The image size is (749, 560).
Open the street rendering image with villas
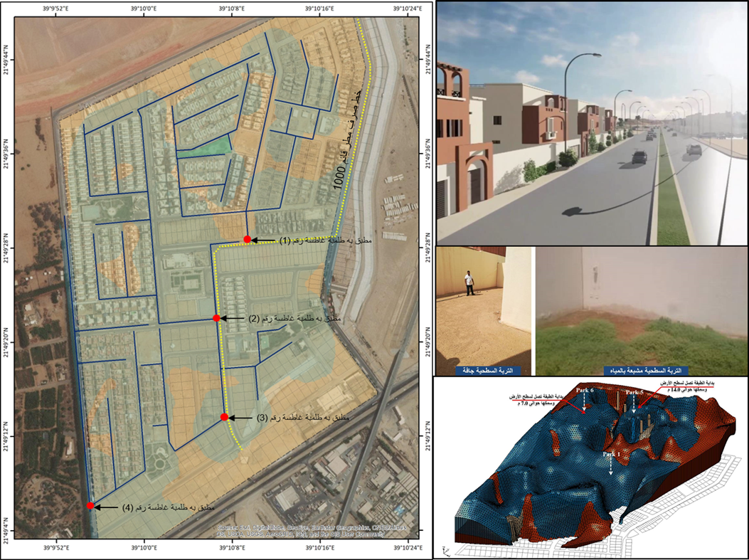point(591,124)
